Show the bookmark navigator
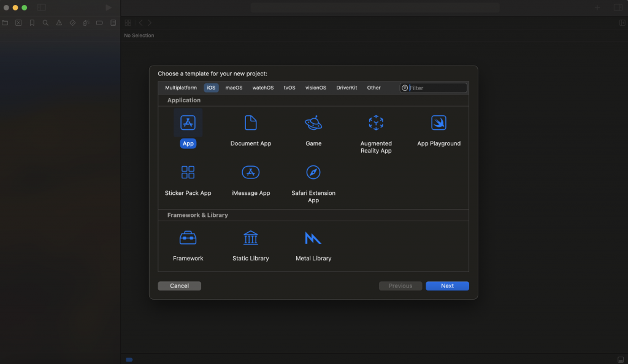The image size is (628, 364). 32,23
